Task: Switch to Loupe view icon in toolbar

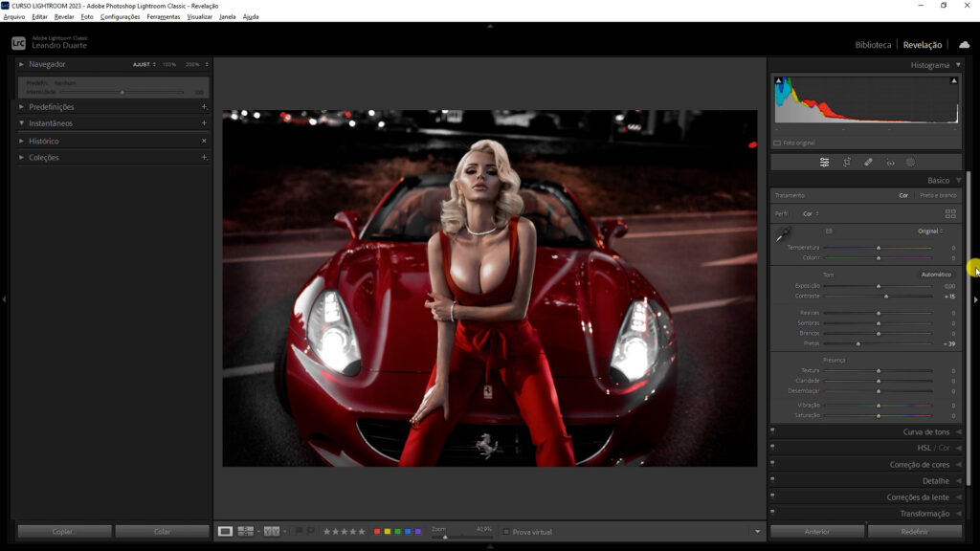Action: [x=225, y=531]
